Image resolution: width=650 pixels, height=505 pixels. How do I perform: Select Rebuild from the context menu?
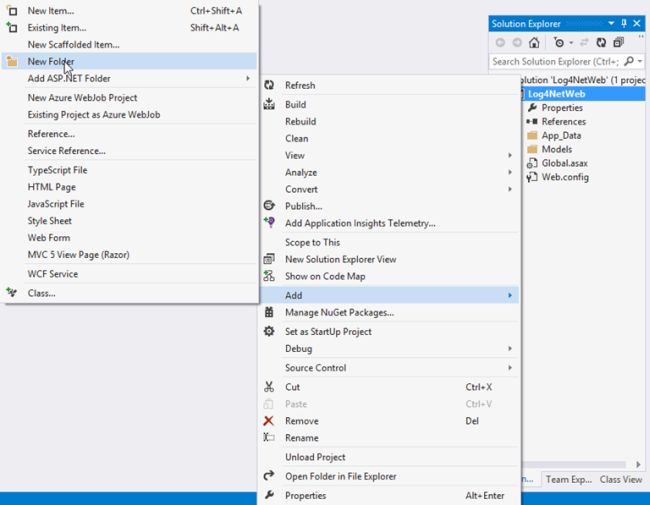coord(390,121)
